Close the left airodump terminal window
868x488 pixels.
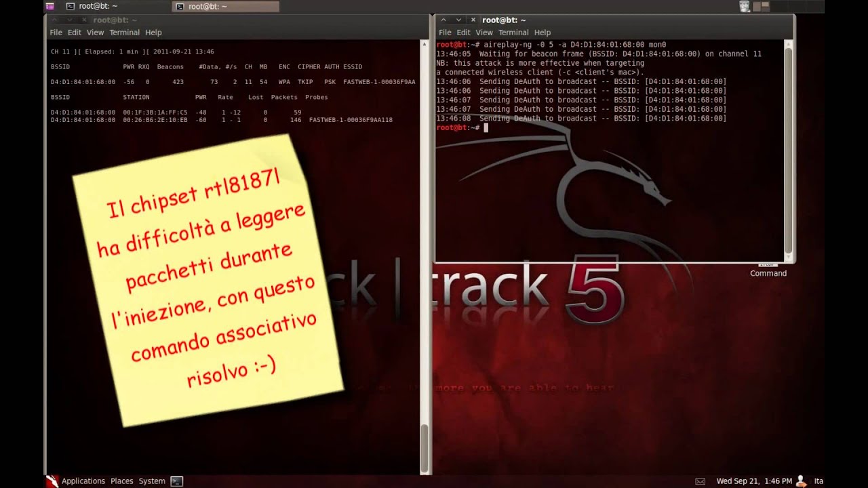click(84, 20)
